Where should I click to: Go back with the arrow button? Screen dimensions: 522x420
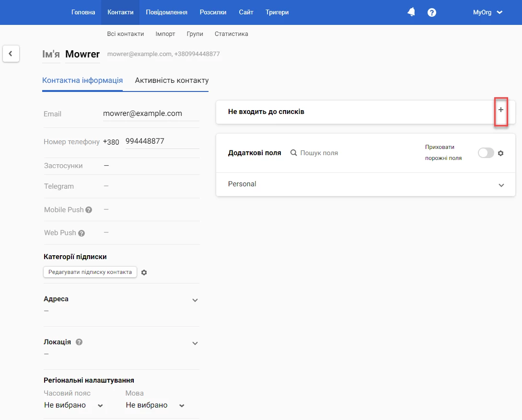11,54
